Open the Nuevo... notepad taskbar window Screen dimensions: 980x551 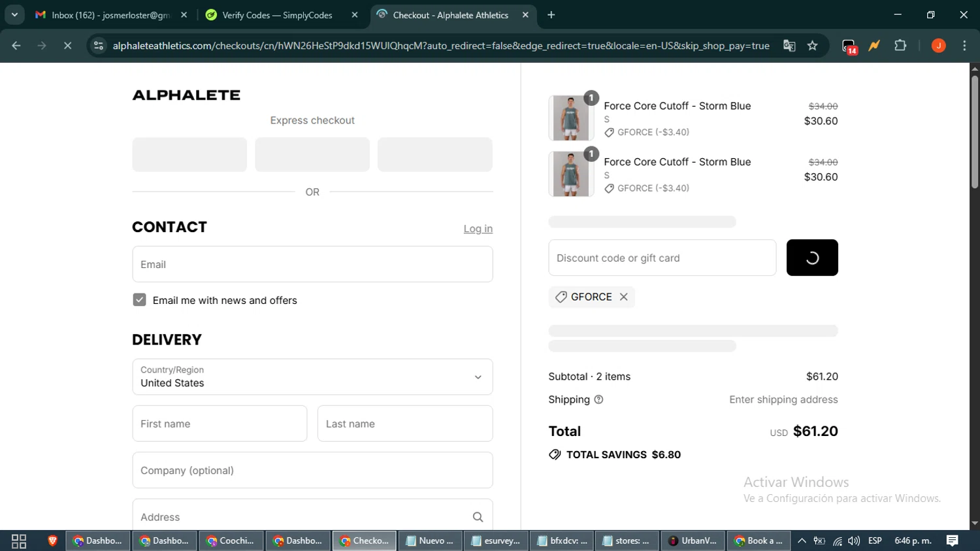pyautogui.click(x=430, y=541)
